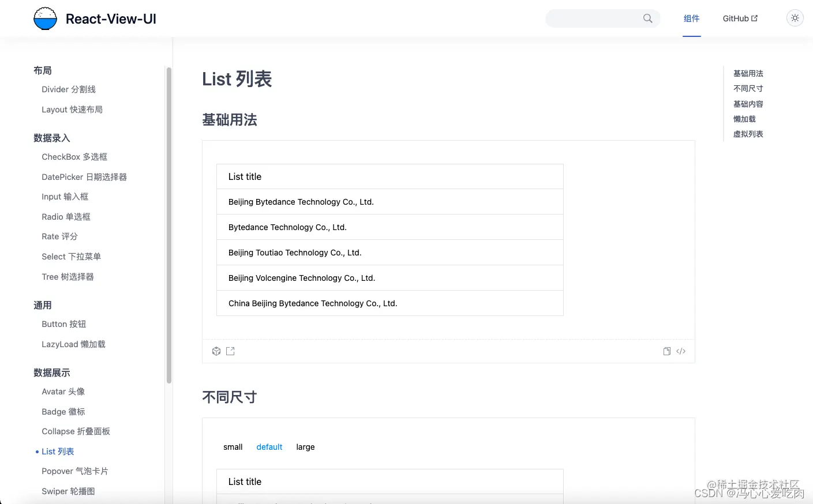Viewport: 813px width, 504px height.
Task: Click the React-View-UI title text
Action: 111,19
